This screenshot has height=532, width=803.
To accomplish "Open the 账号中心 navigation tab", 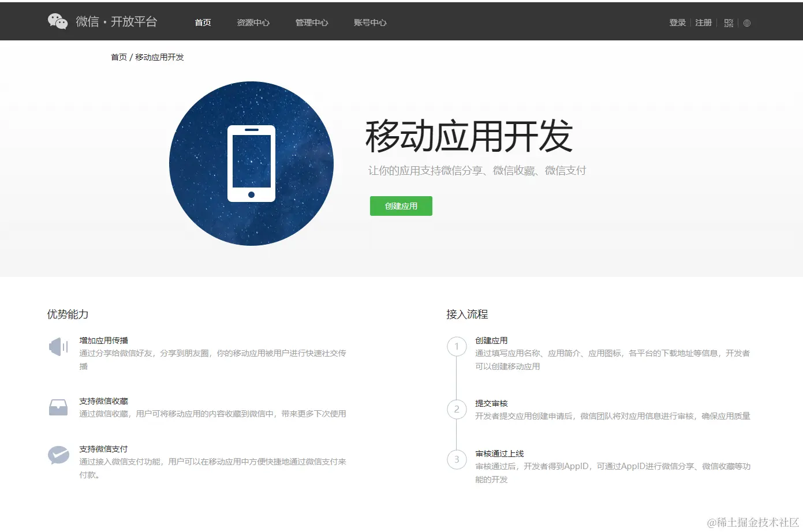I will click(370, 23).
